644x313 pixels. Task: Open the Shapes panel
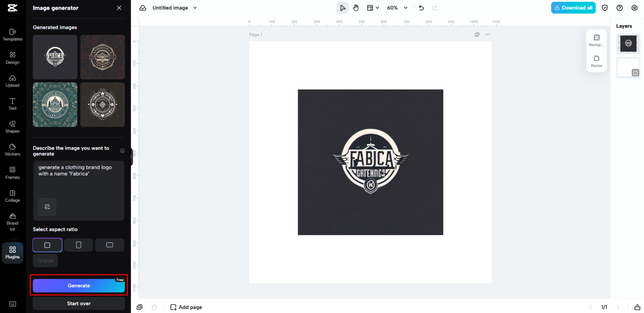pyautogui.click(x=12, y=126)
